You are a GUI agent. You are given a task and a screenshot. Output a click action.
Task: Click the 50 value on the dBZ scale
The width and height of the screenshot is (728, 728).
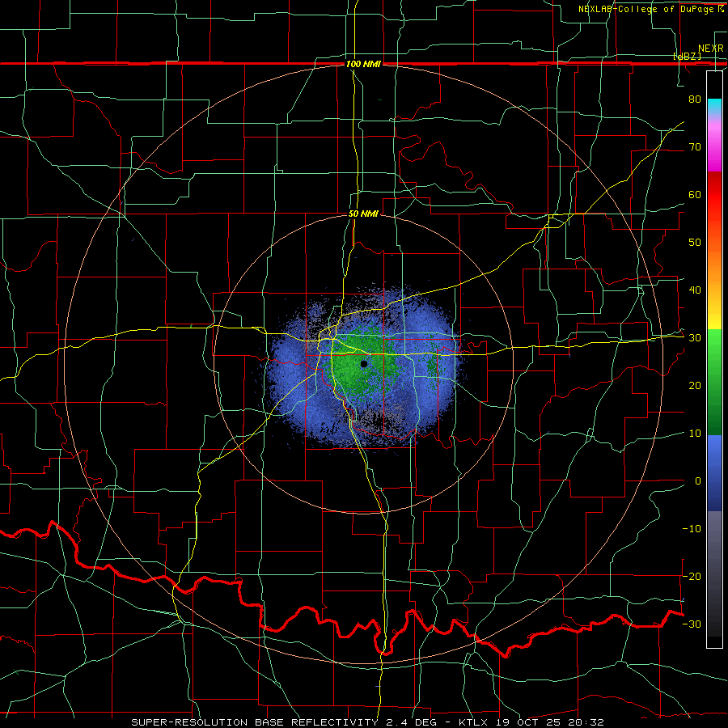click(695, 243)
